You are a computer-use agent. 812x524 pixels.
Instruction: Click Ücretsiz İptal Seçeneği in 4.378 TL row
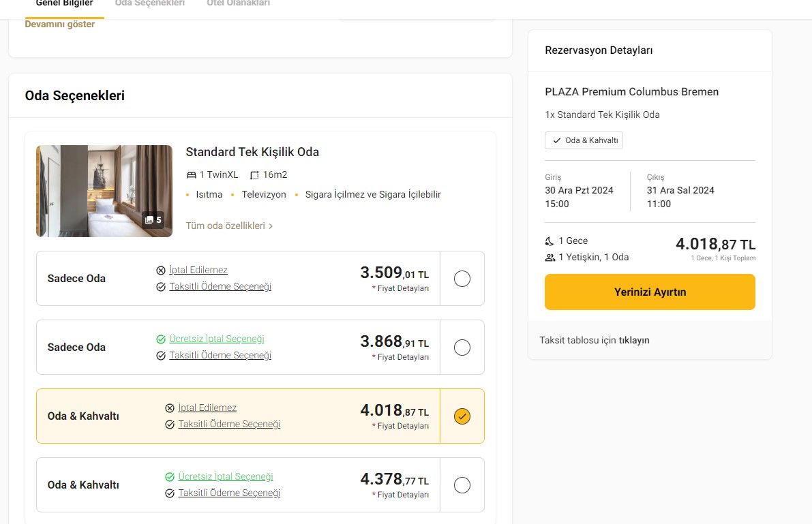click(225, 477)
